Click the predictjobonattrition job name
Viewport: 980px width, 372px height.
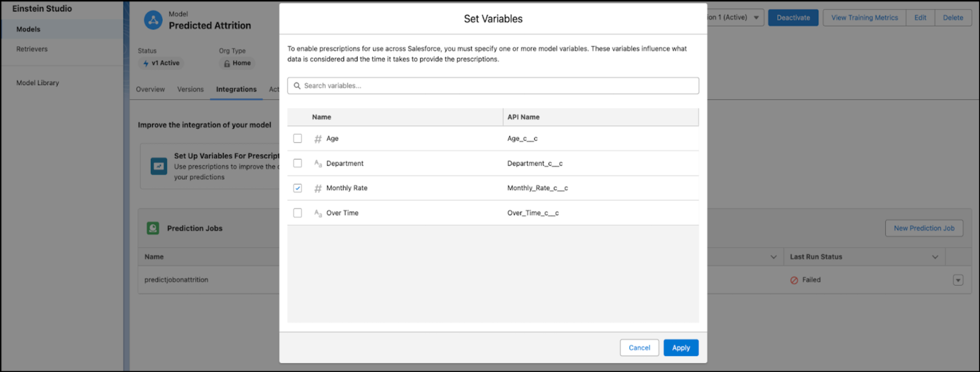(x=176, y=280)
